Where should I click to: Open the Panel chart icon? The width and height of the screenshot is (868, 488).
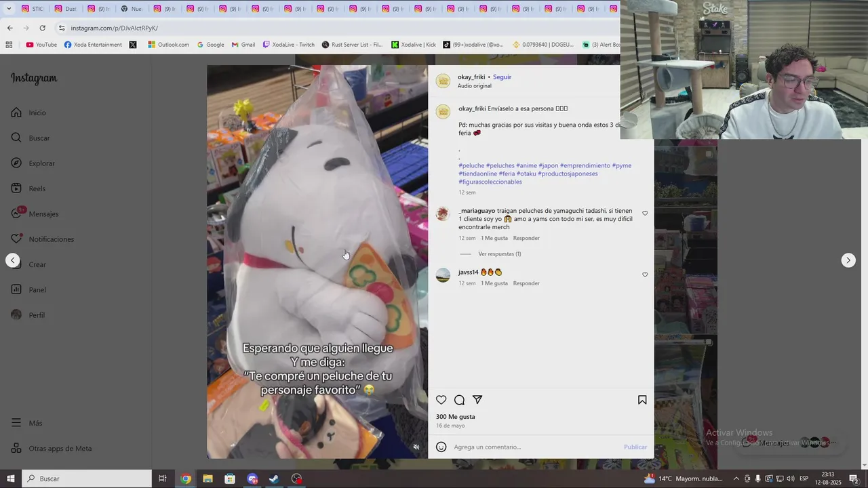16,289
